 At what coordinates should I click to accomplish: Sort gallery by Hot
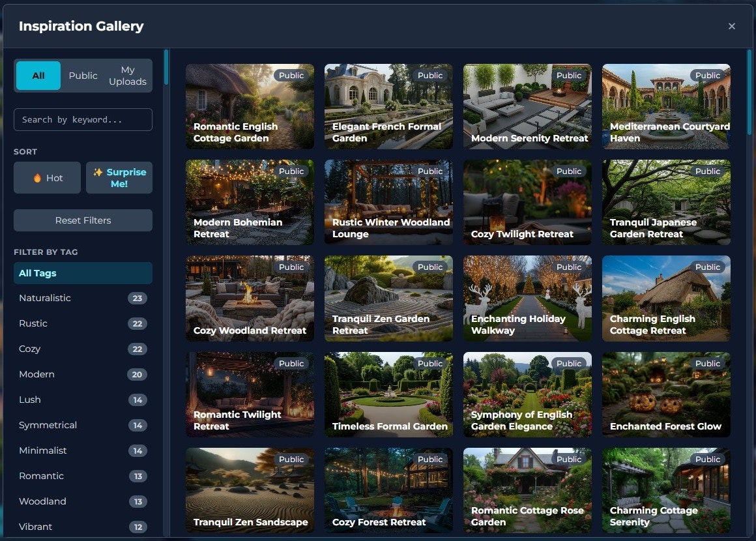point(46,177)
